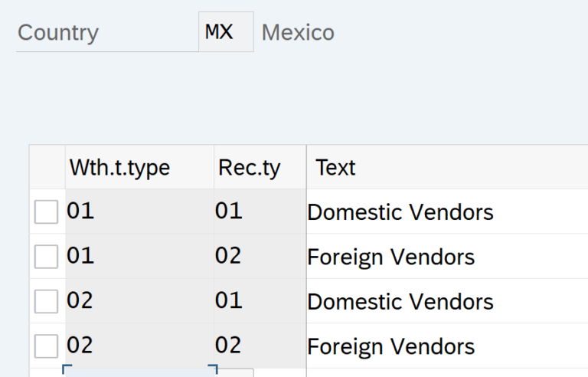Image resolution: width=588 pixels, height=377 pixels.
Task: Select Foreign Vendors text in the fourth row
Action: pyautogui.click(x=390, y=346)
